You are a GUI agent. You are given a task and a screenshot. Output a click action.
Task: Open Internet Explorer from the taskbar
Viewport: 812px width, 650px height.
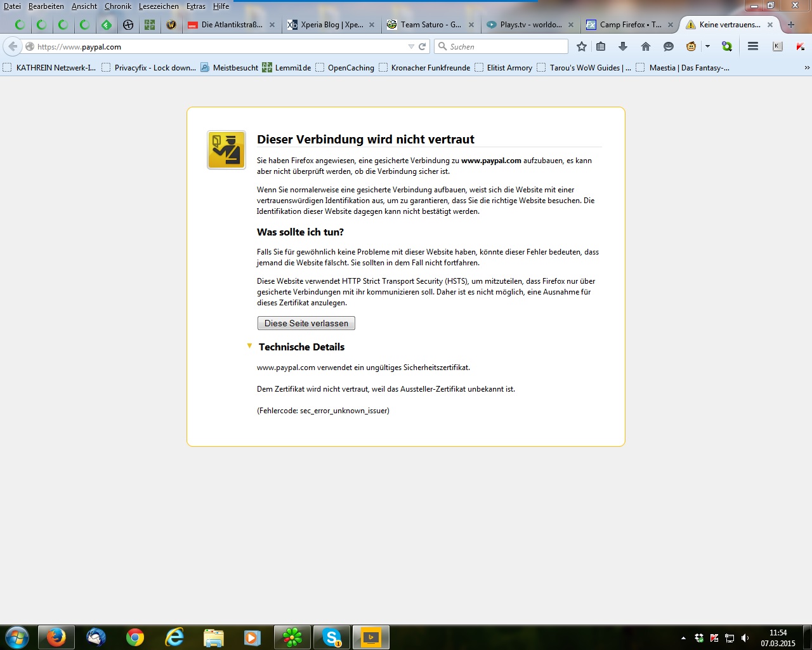(174, 637)
